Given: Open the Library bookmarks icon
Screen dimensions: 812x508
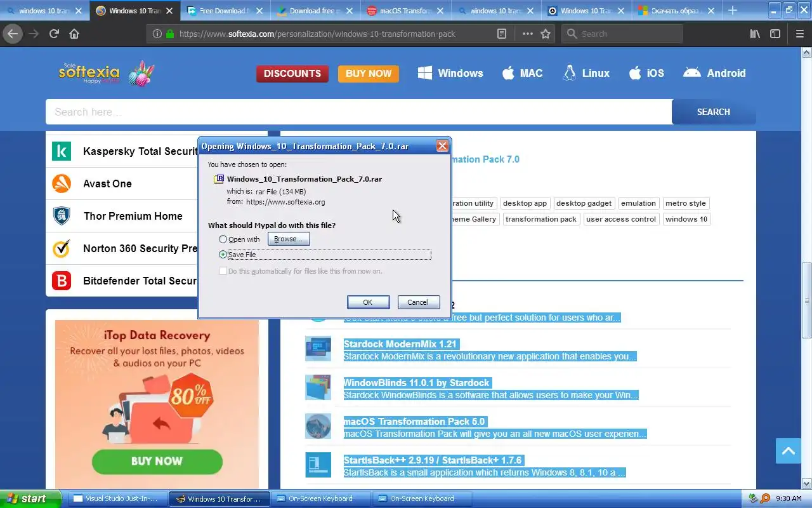Looking at the screenshot, I should click(x=755, y=34).
